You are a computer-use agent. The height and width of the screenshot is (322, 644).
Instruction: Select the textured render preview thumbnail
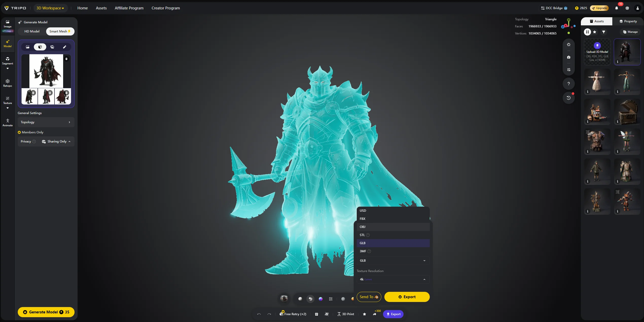pos(284,299)
